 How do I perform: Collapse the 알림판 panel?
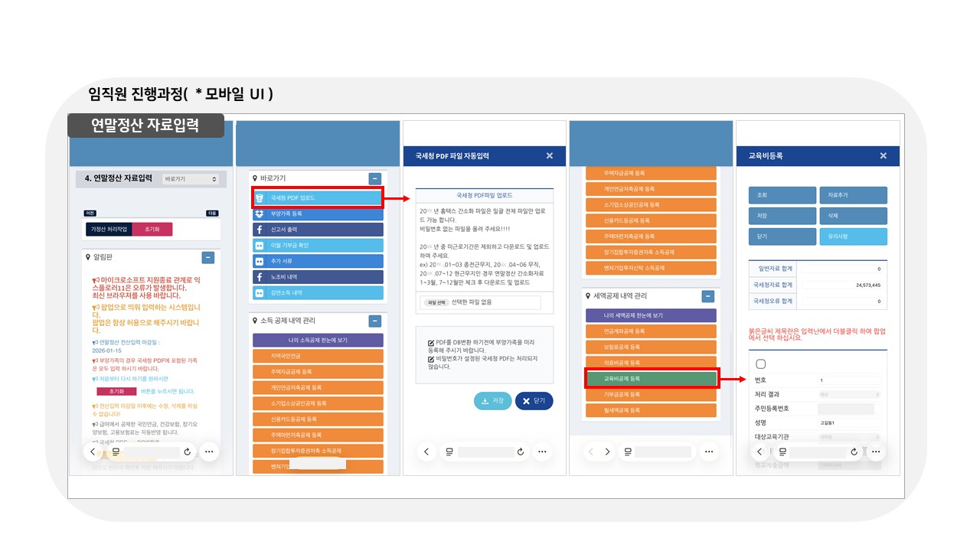point(207,258)
